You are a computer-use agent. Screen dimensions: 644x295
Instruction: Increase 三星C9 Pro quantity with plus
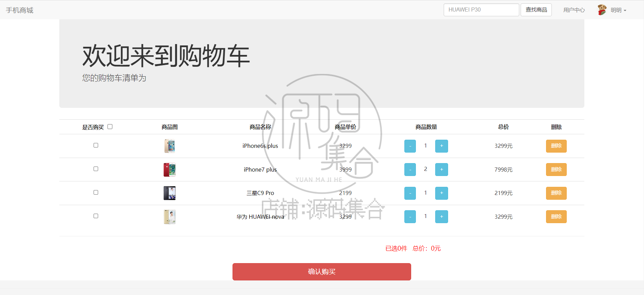point(442,193)
